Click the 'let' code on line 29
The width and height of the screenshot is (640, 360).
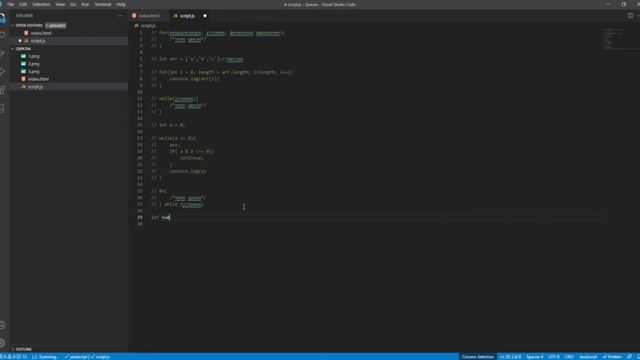155,218
